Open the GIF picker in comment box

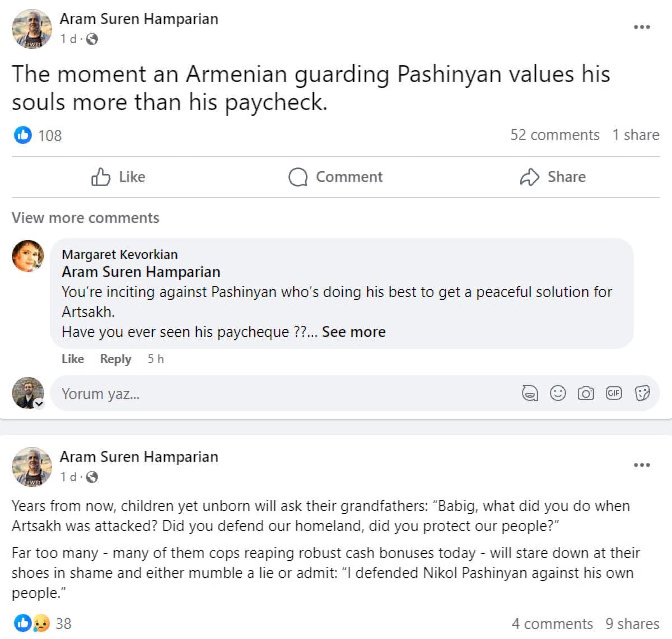point(614,394)
